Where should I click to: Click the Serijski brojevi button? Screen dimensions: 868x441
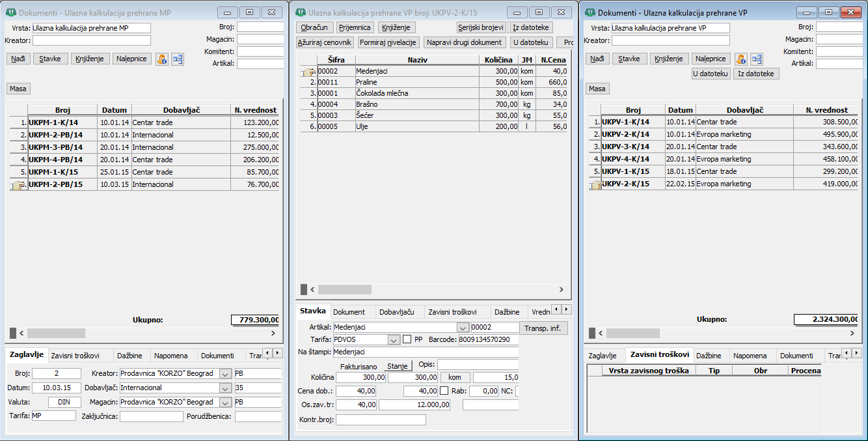point(481,27)
